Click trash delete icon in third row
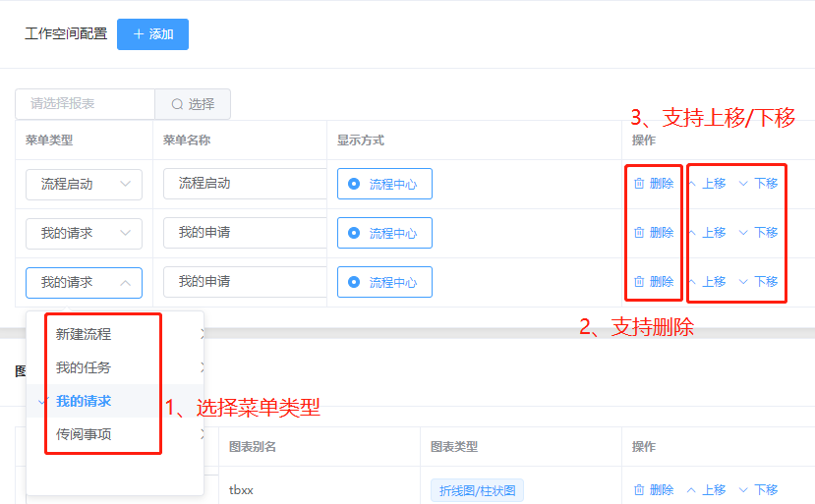 (639, 282)
